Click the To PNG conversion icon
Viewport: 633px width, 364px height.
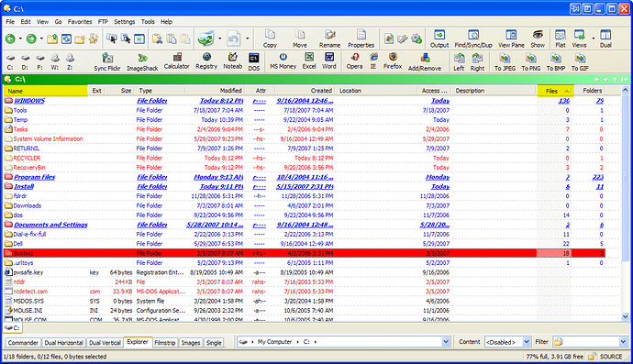pos(531,62)
